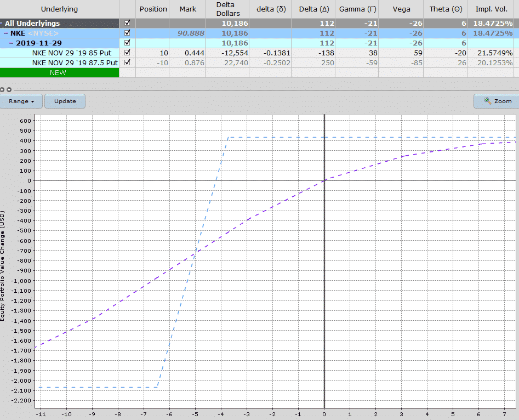Click the Update button

pyautogui.click(x=65, y=101)
